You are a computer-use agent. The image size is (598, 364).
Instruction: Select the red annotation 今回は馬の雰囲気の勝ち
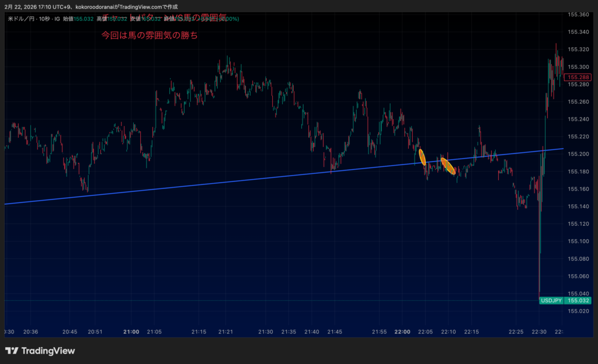click(x=149, y=36)
